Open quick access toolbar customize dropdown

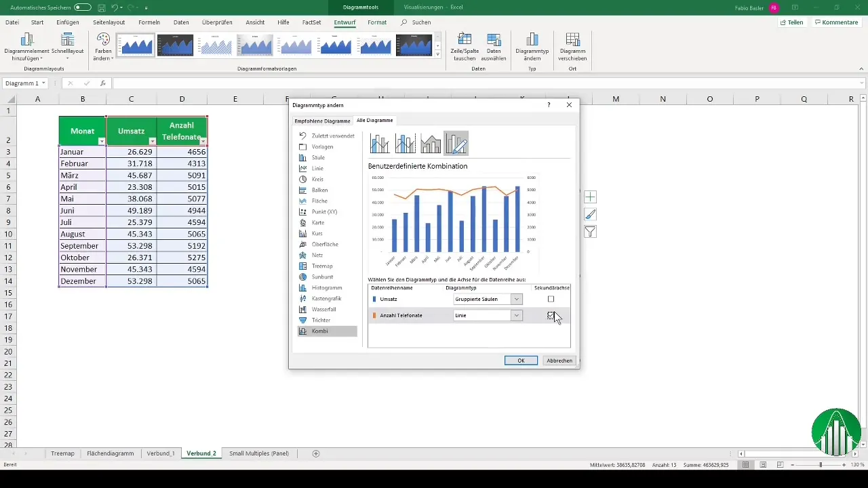(146, 7)
